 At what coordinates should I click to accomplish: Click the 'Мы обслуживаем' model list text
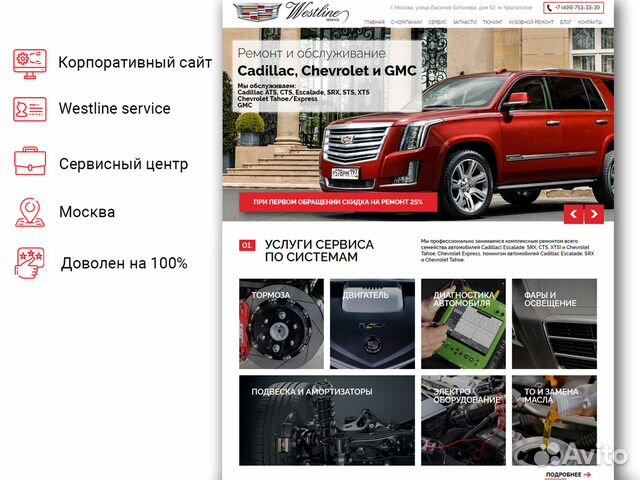(x=303, y=96)
